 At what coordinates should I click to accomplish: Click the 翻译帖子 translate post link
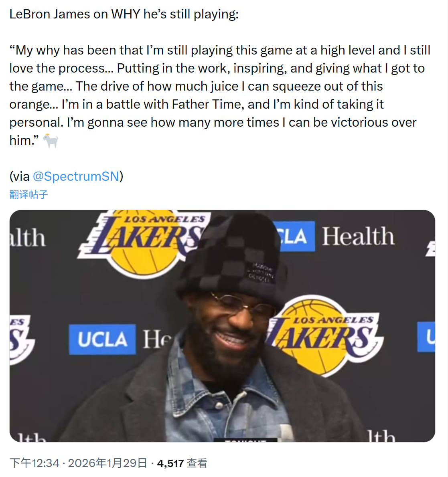click(28, 195)
